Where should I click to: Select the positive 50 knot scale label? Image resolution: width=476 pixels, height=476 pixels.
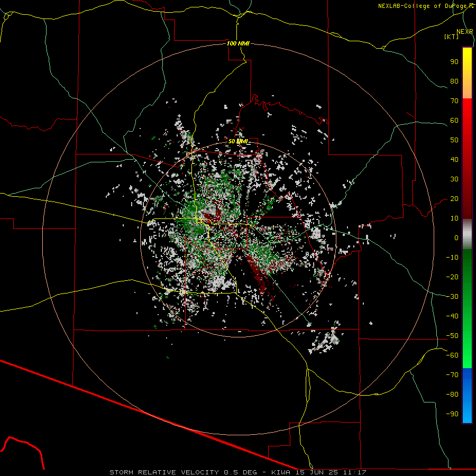click(454, 140)
